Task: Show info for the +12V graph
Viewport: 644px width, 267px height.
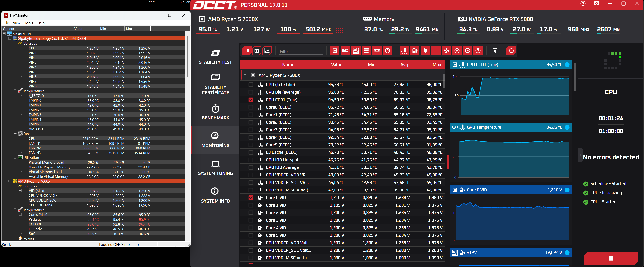Action: [567, 253]
